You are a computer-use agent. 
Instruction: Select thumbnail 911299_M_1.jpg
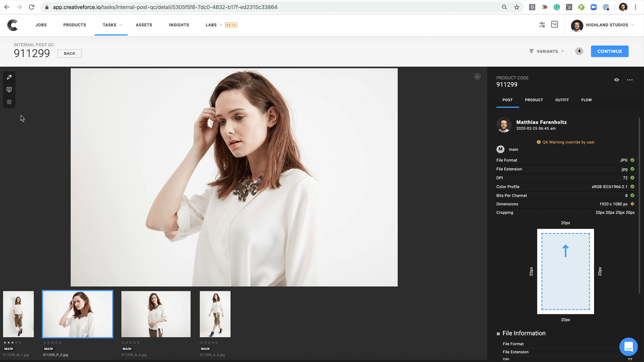(x=18, y=314)
